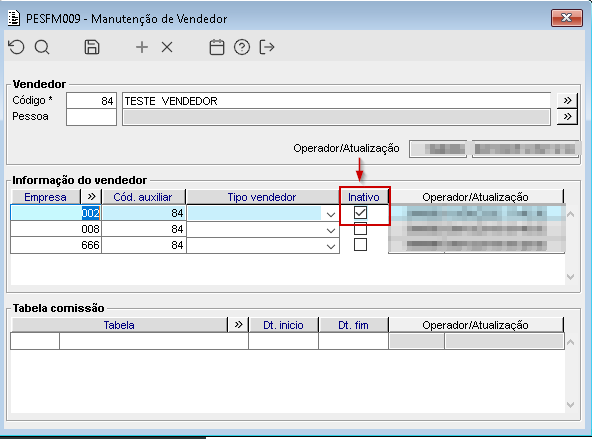Check Inativo for empresa 008

click(360, 229)
